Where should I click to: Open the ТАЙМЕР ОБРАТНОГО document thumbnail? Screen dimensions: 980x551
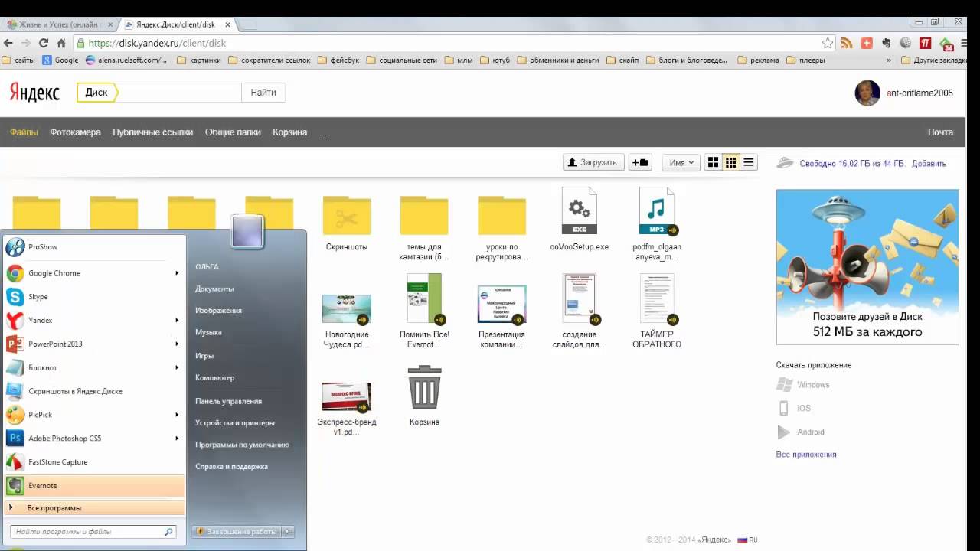pos(657,298)
